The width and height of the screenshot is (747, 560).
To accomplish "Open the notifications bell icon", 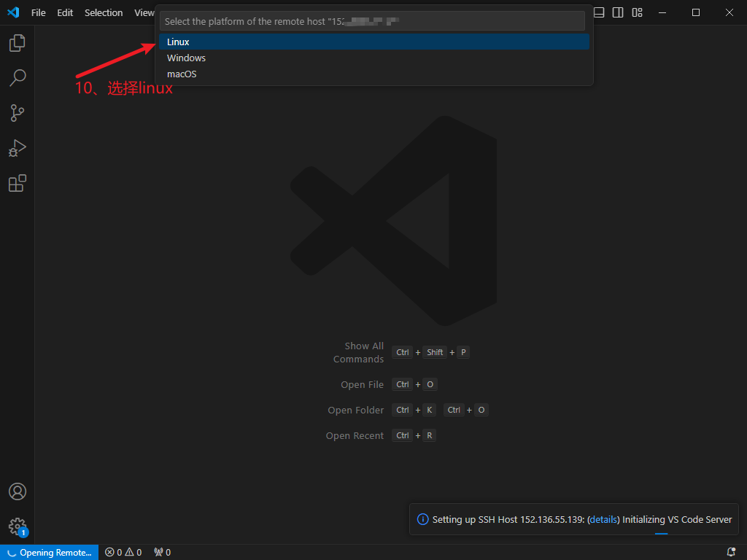I will tap(731, 553).
